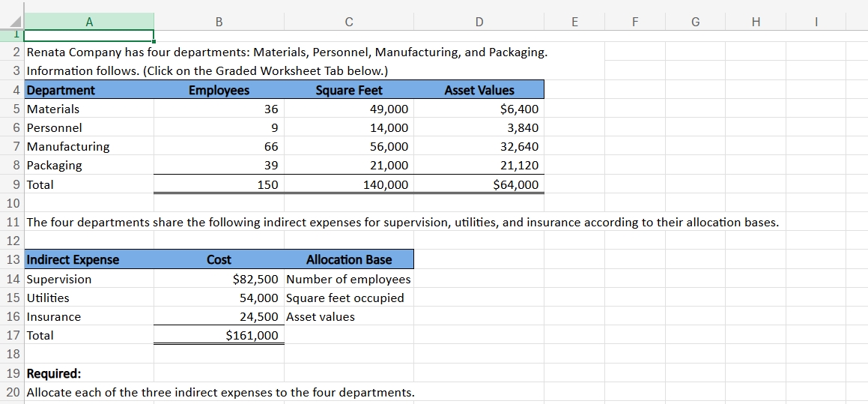This screenshot has height=404, width=868.
Task: Click the 'Employees' header cell
Action: tap(219, 91)
